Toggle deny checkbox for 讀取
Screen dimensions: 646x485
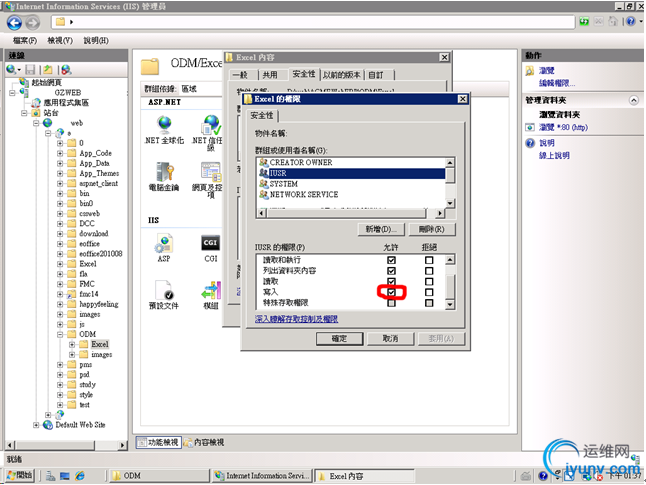pos(429,281)
